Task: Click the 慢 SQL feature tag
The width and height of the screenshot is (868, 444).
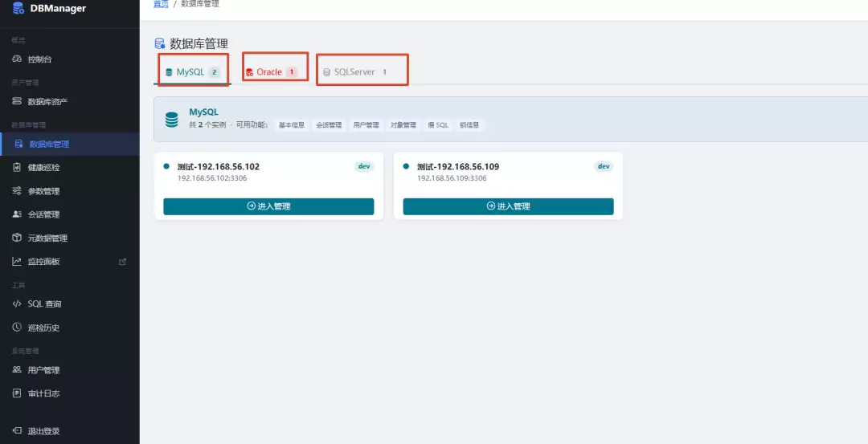Action: (438, 125)
